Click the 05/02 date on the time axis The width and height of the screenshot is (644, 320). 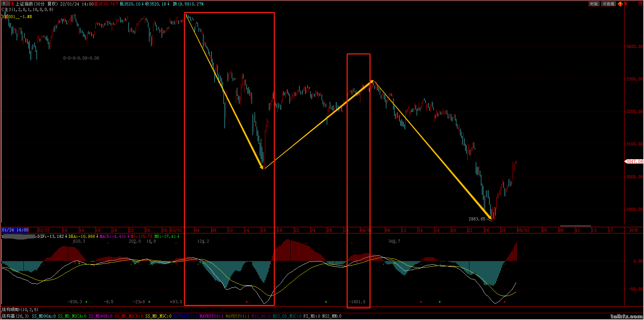[x=523, y=230]
